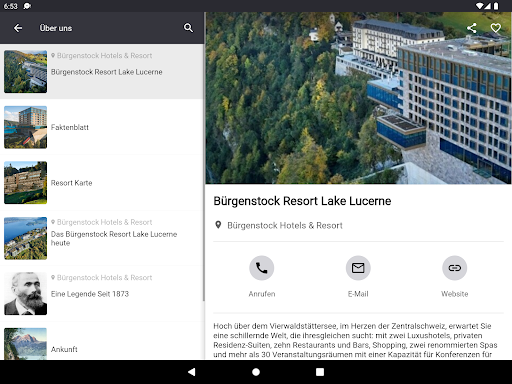Tap the status bar clock 6:53
Screen dimensions: 512x384
point(11,6)
